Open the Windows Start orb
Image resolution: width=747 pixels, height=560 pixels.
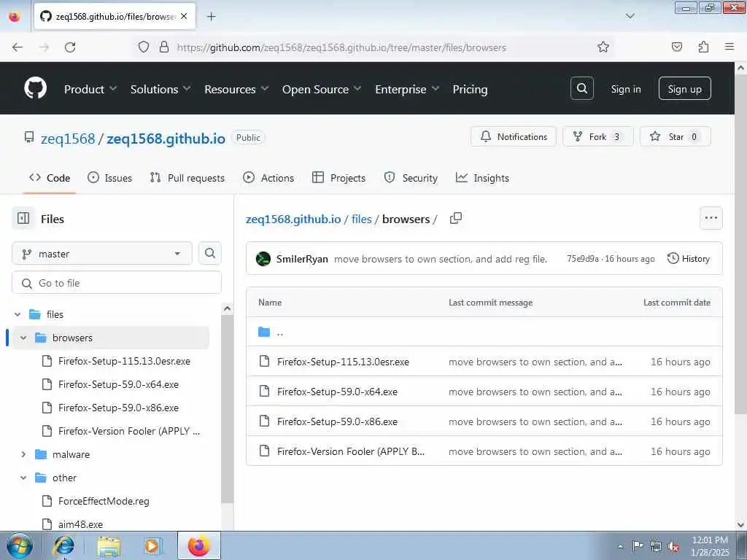[x=20, y=545]
